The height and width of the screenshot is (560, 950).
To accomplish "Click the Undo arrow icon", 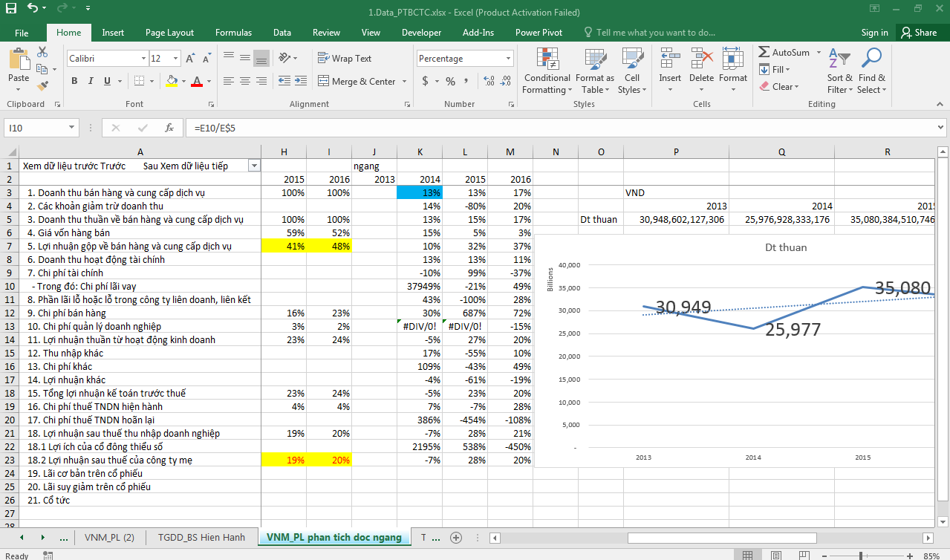I will [33, 9].
